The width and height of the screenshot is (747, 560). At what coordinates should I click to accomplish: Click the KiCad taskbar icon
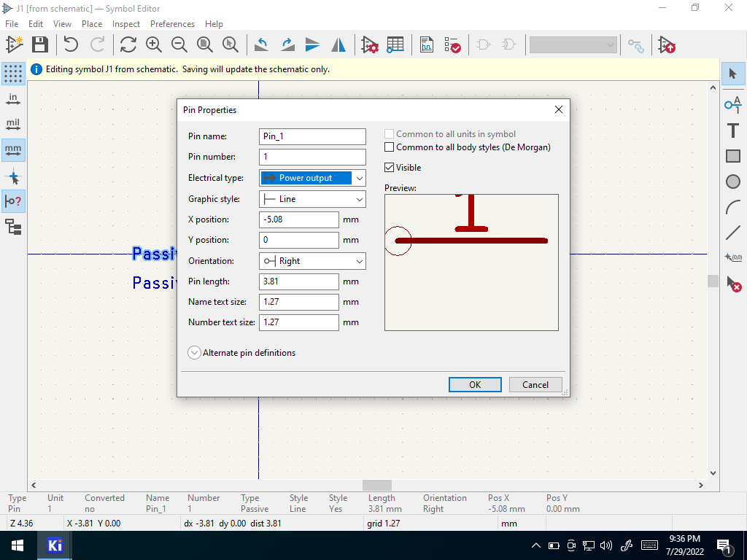(55, 545)
